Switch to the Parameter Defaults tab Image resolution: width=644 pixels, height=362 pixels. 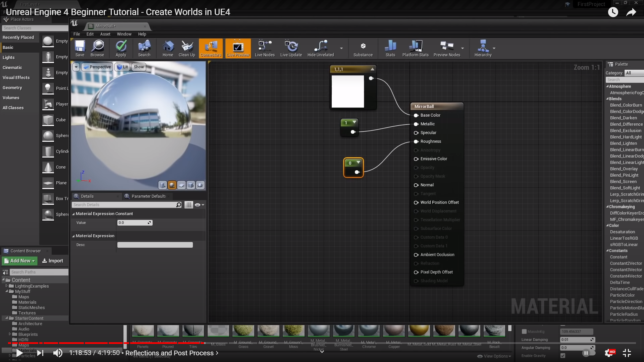(x=148, y=196)
